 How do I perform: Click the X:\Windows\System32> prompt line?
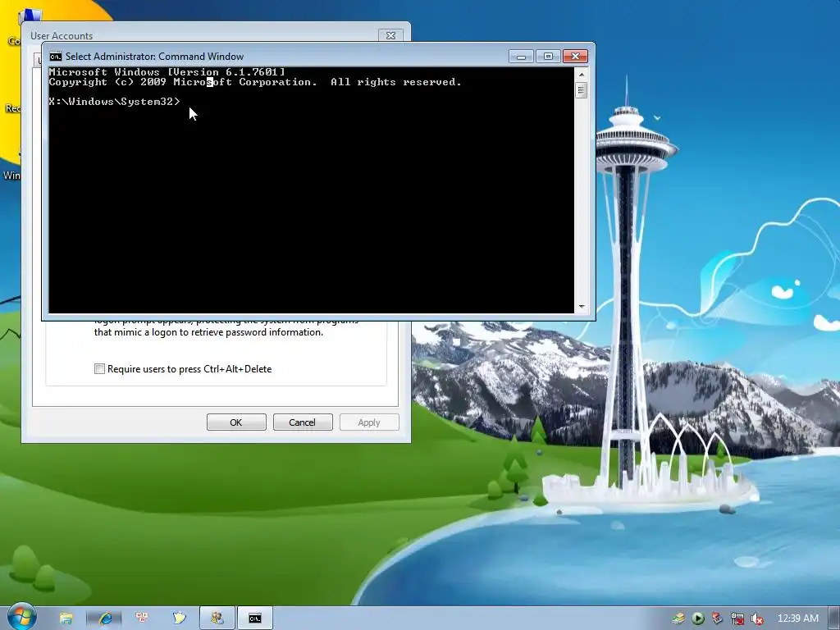[115, 101]
